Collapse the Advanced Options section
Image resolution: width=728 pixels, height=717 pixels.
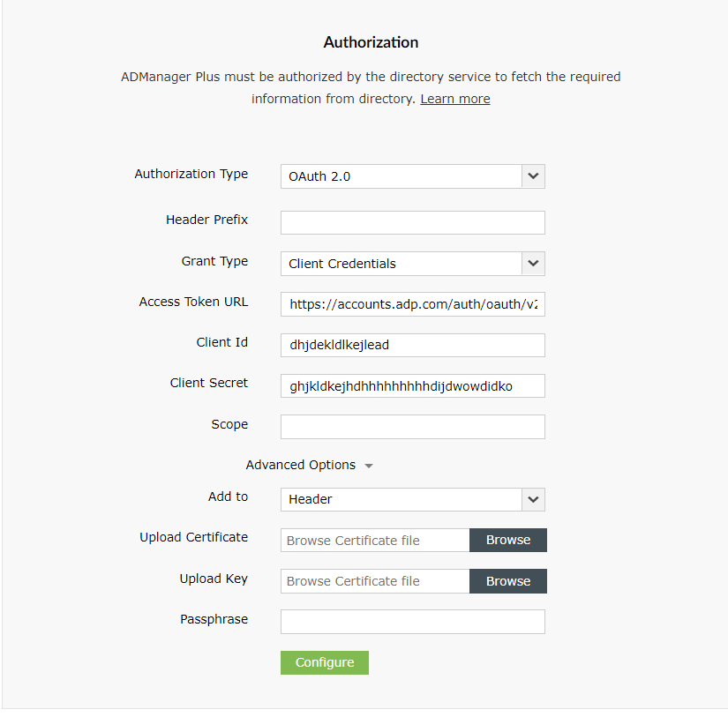coord(369,466)
